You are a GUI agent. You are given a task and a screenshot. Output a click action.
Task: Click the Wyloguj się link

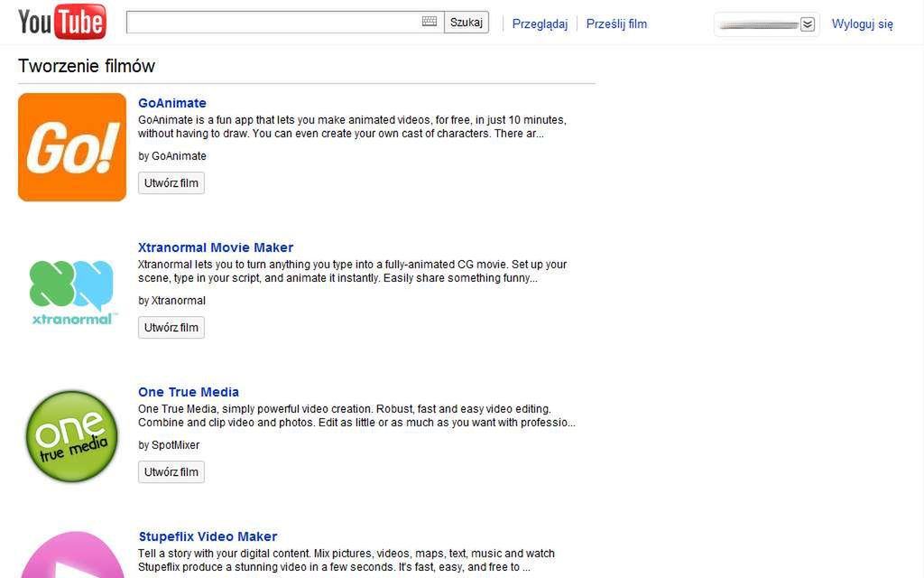point(862,24)
